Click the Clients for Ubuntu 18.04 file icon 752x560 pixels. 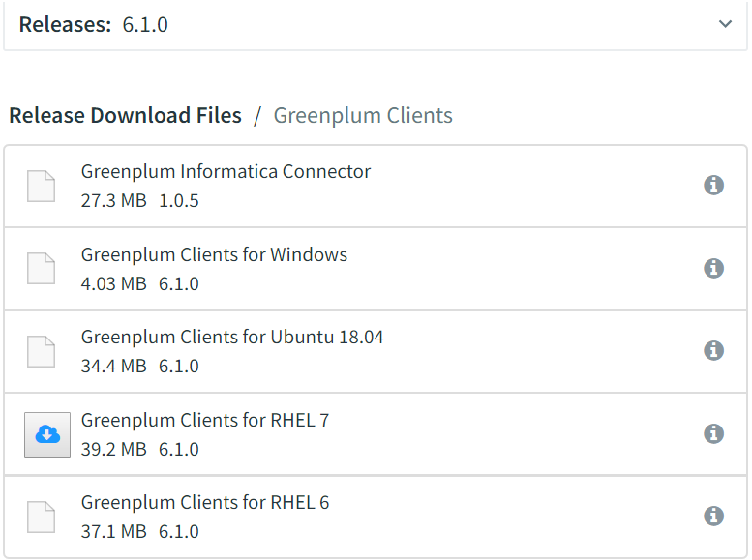[x=41, y=351]
